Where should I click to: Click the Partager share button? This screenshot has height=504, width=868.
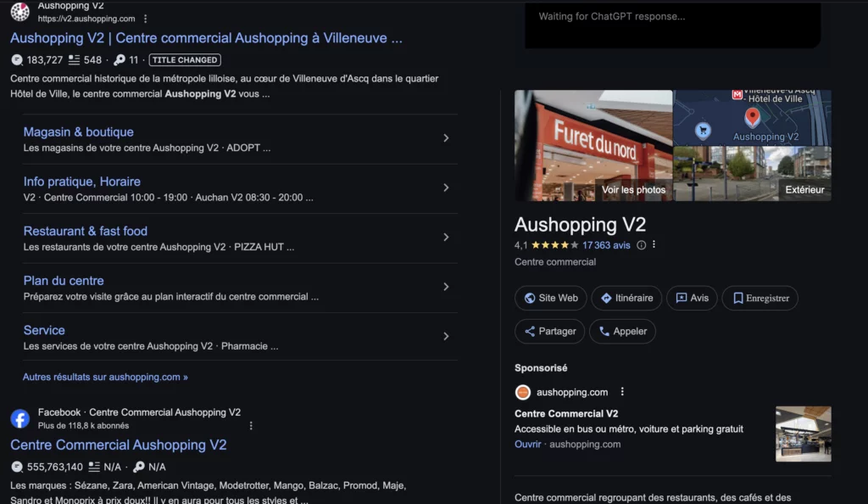(x=549, y=331)
